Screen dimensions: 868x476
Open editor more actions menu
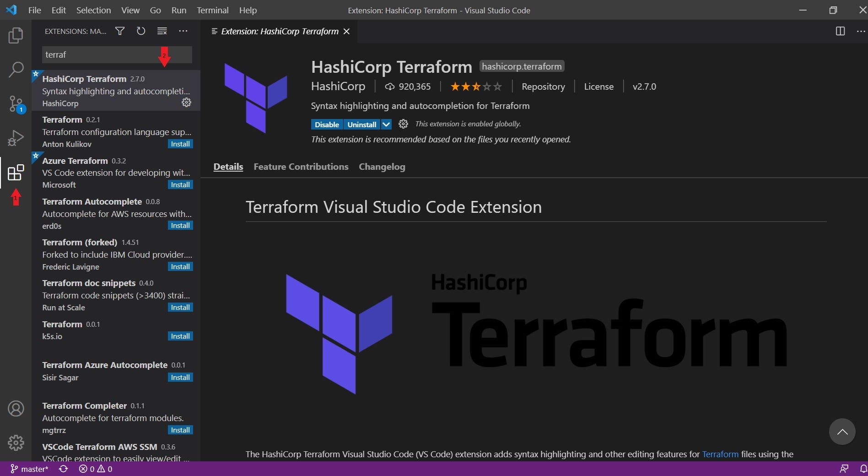861,31
